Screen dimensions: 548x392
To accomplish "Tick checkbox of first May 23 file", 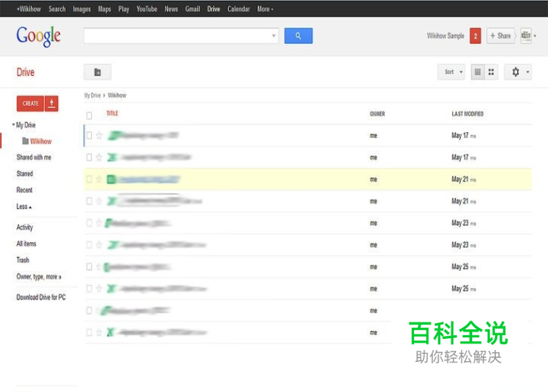I will (89, 223).
